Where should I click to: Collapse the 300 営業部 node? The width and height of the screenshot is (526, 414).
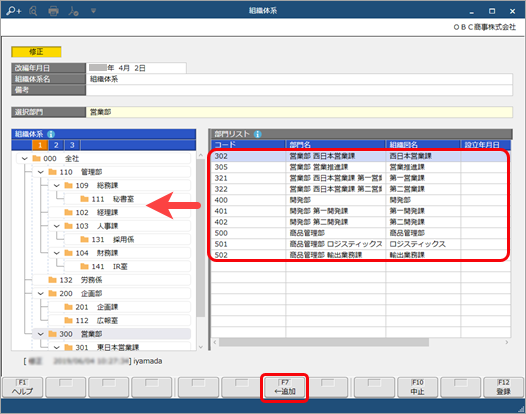tap(41, 334)
